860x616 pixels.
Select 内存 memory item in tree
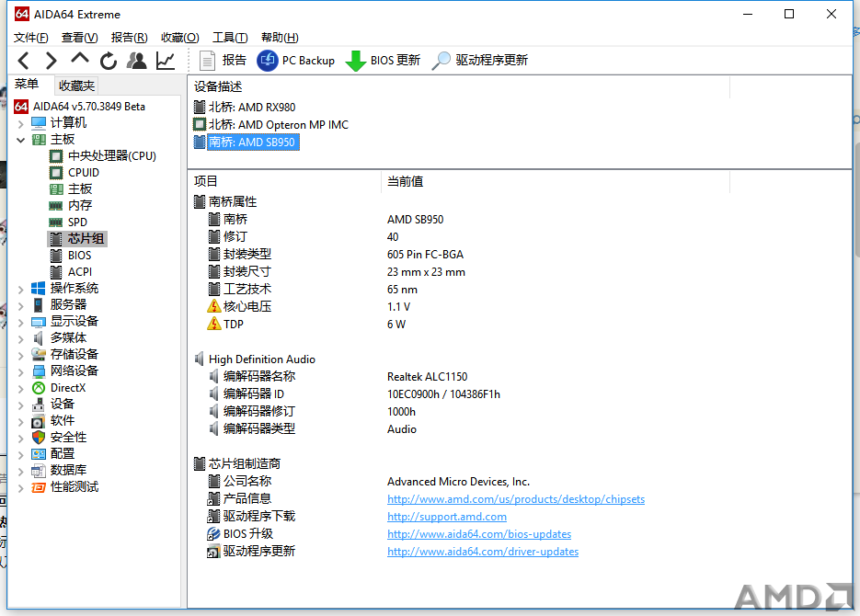pos(71,206)
